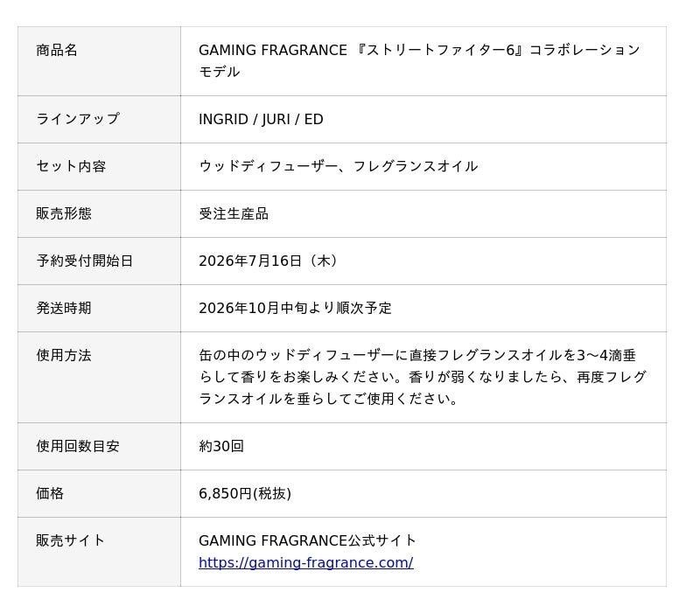This screenshot has height=613, width=700.
Task: Click the 価格 label cell
Action: pos(99,494)
